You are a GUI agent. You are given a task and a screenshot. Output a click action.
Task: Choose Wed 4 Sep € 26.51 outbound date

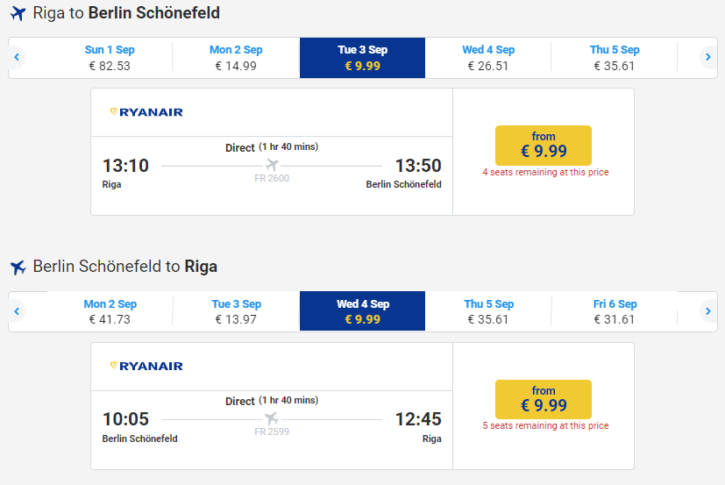pyautogui.click(x=488, y=58)
